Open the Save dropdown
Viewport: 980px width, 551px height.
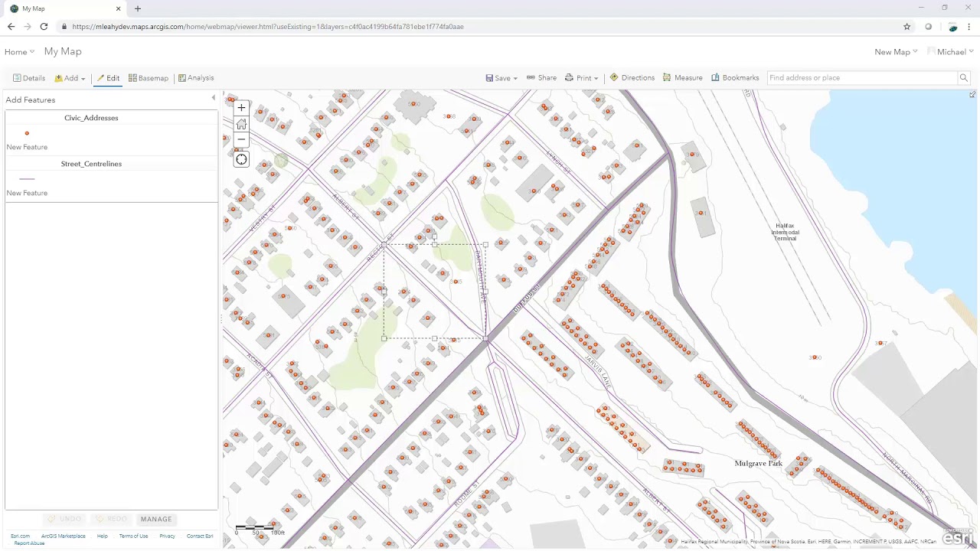tap(501, 78)
